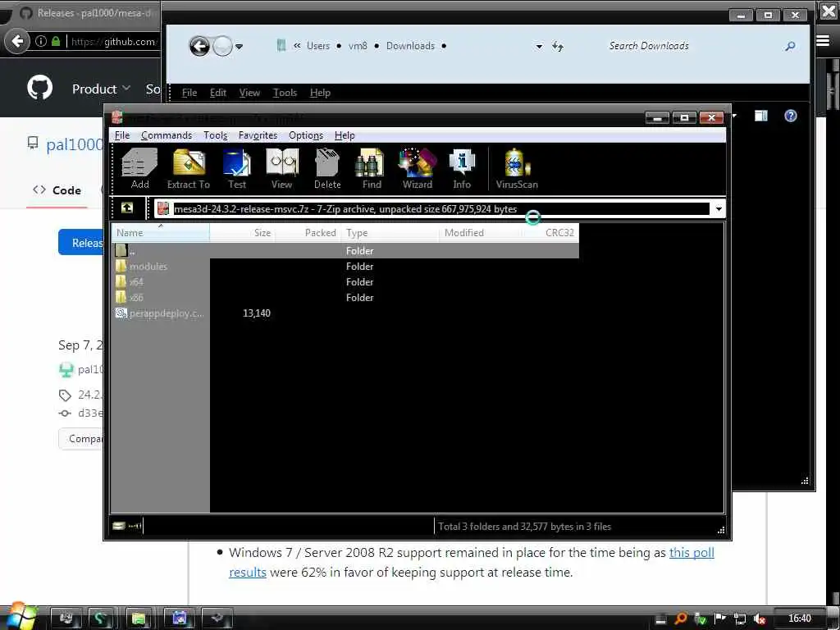Click the Name column header

coord(160,232)
